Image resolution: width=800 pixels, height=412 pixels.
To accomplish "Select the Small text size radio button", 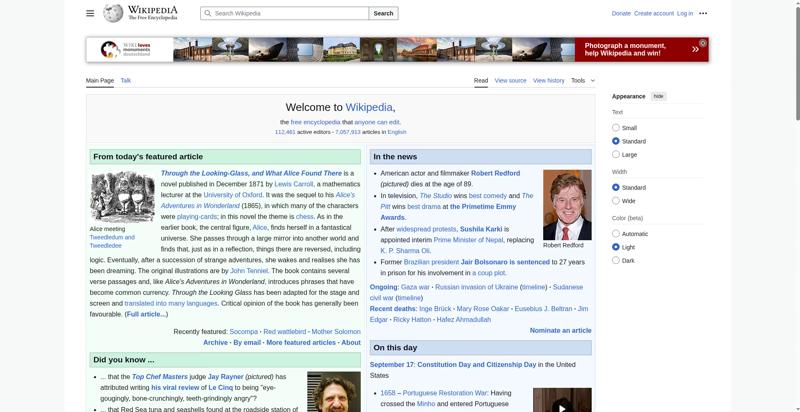I will pyautogui.click(x=616, y=127).
